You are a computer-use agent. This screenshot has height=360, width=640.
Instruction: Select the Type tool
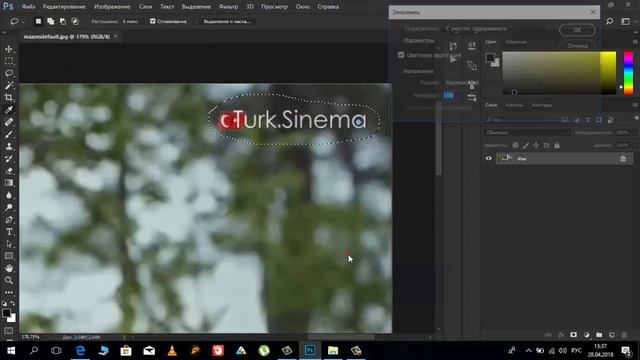[x=9, y=232]
